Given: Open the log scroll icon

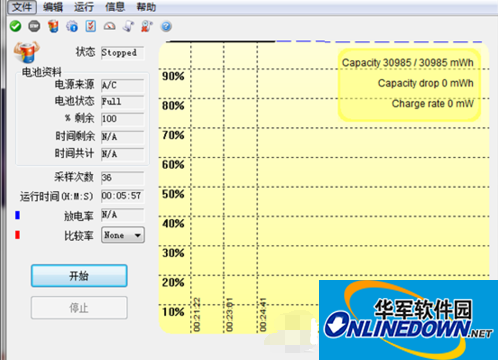Looking at the screenshot, I should pyautogui.click(x=128, y=26).
